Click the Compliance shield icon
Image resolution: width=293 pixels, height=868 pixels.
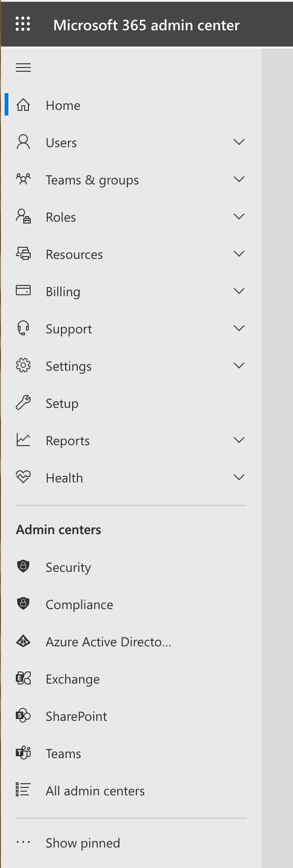coord(23,604)
